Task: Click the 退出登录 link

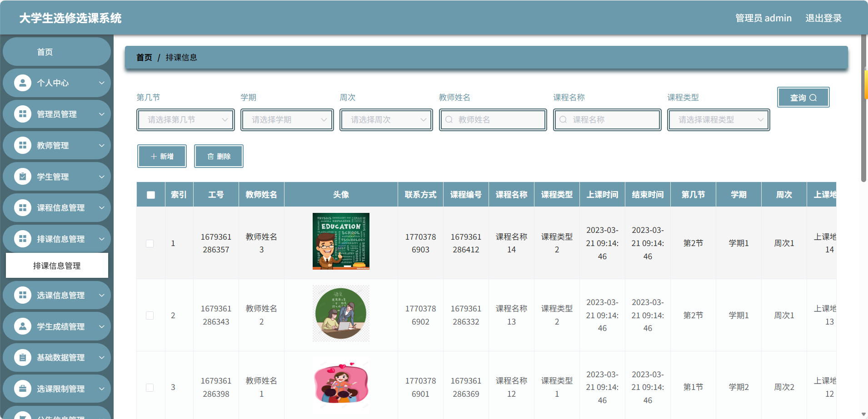Action: pyautogui.click(x=823, y=18)
